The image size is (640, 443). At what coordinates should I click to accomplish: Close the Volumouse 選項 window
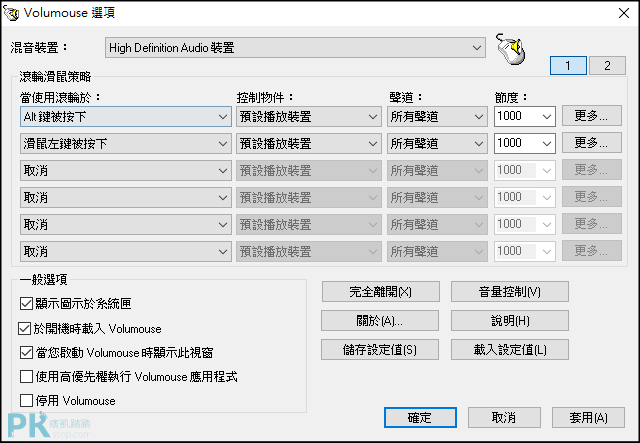point(623,13)
